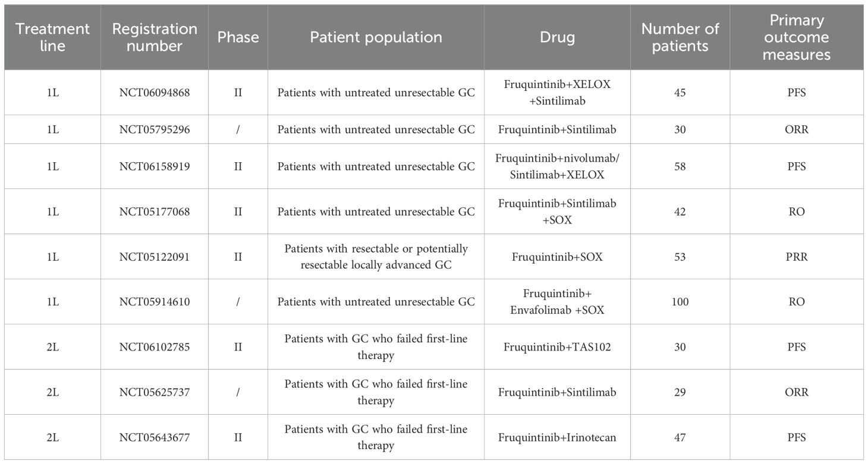
Task: Select the Patient population column header
Action: 376,37
